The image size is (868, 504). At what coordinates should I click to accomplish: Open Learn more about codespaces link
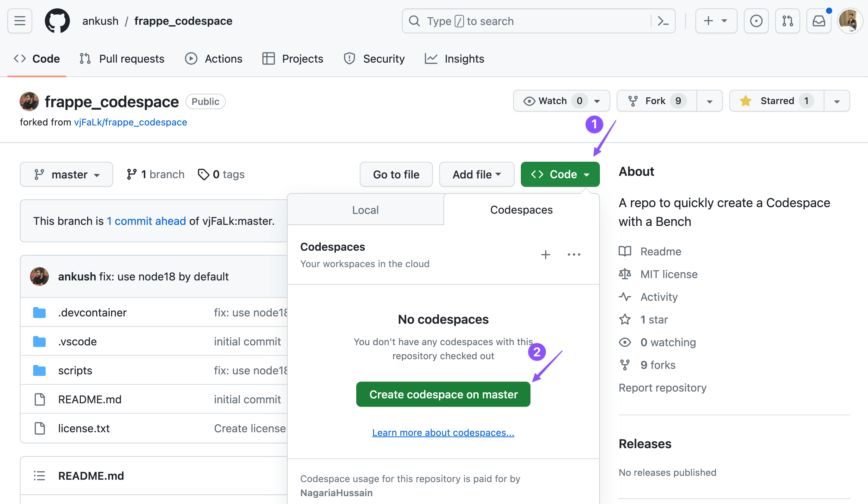click(443, 433)
